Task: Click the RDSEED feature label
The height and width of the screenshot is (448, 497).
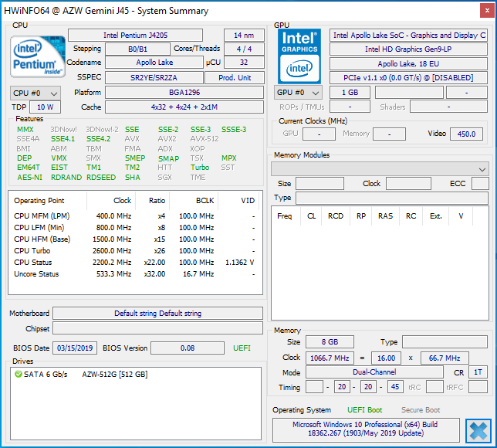Action: 101,178
